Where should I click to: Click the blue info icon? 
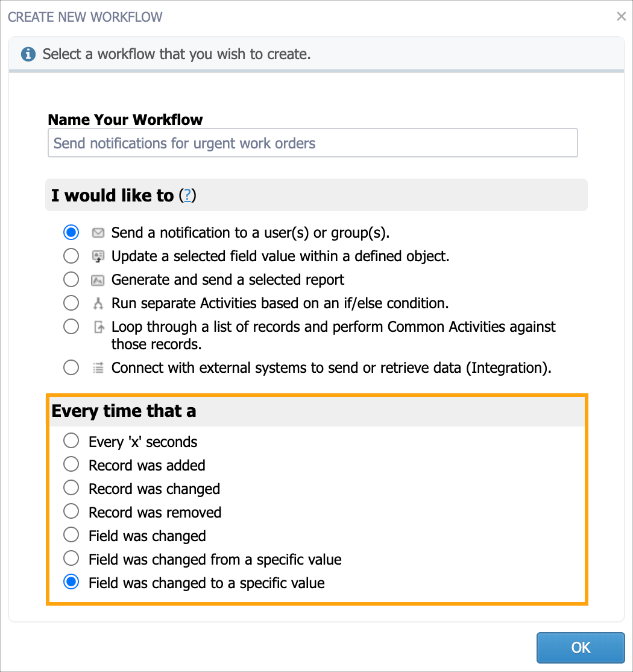coord(28,54)
